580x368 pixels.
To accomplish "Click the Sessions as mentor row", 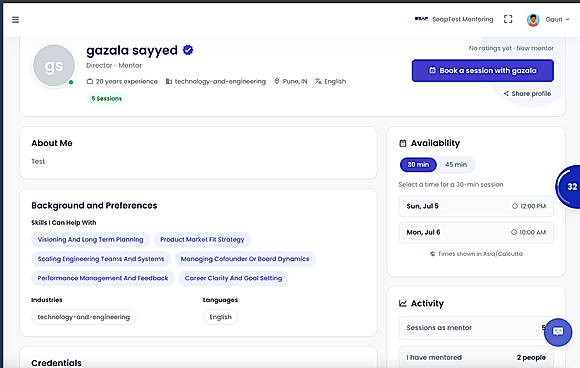I will click(476, 328).
